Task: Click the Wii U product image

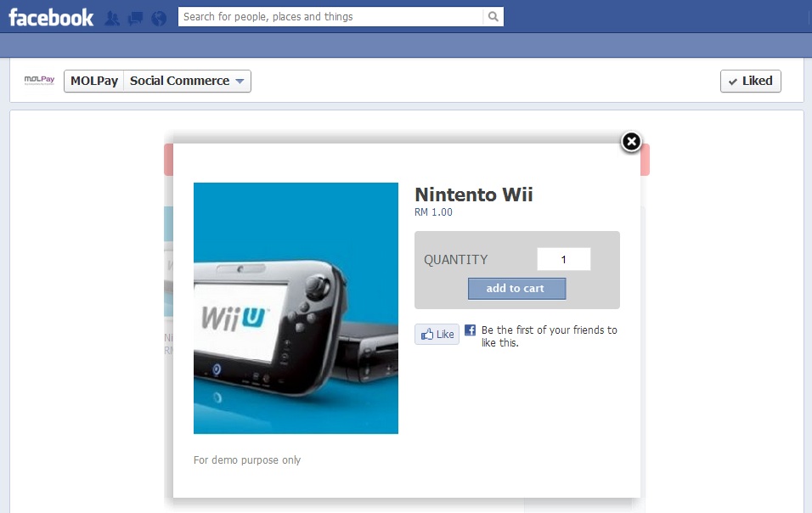Action: [296, 308]
